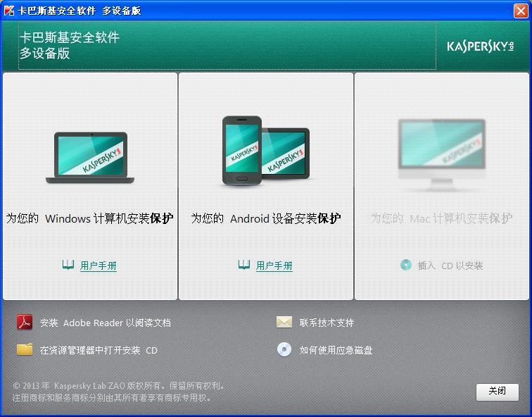The image size is (532, 417).
Task: Select 为您的 Android 设备安装保护
Action: (x=266, y=218)
